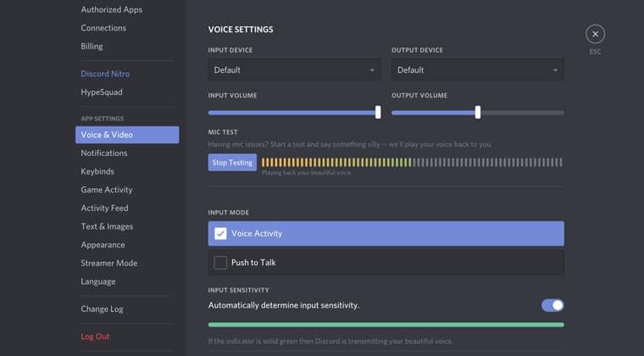
Task: Close settings with the ESC X icon
Action: click(595, 34)
